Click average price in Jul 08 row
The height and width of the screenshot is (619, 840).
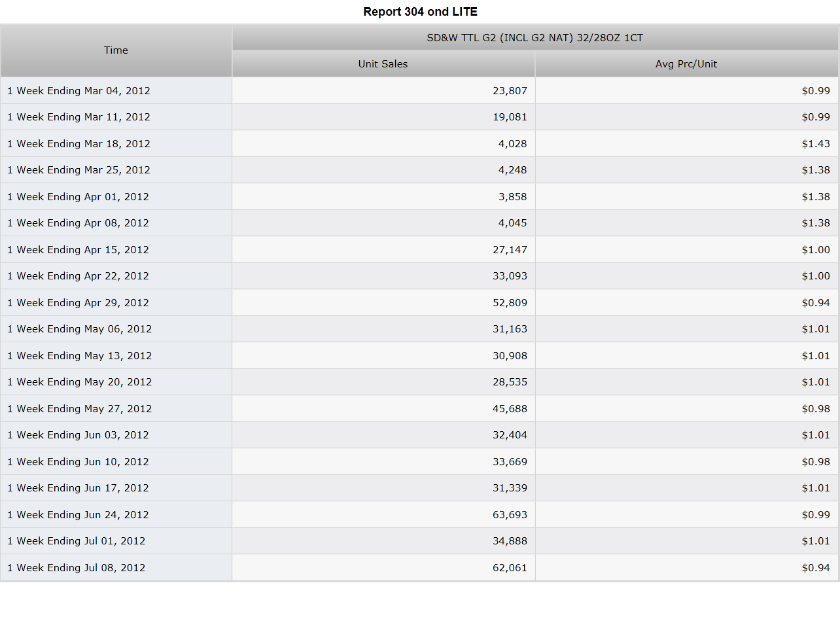[x=816, y=568]
